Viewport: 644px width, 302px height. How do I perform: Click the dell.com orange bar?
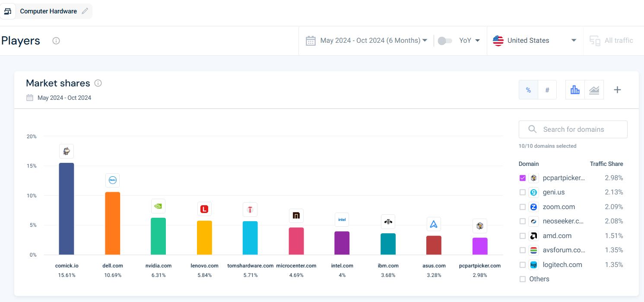[x=113, y=223]
